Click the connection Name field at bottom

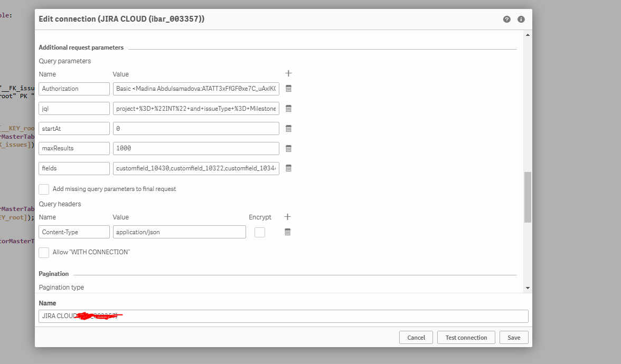pos(284,316)
